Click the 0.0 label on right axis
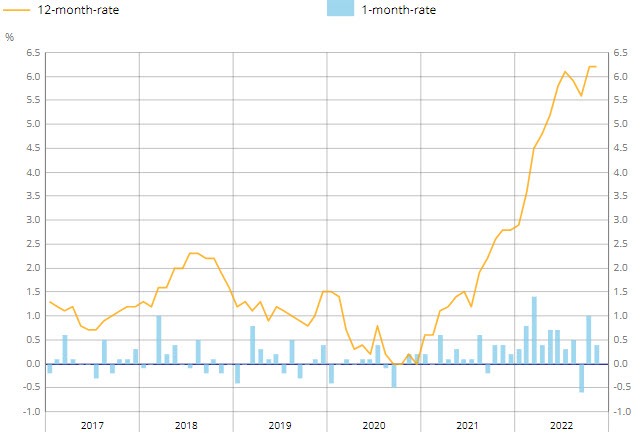 [620, 364]
